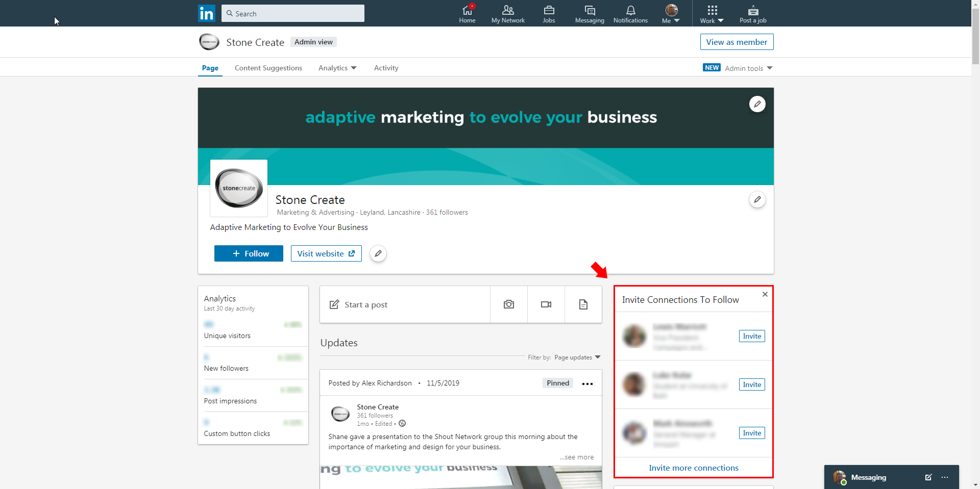Click inside the Search field
Viewport: 980px width, 489px height.
point(293,13)
